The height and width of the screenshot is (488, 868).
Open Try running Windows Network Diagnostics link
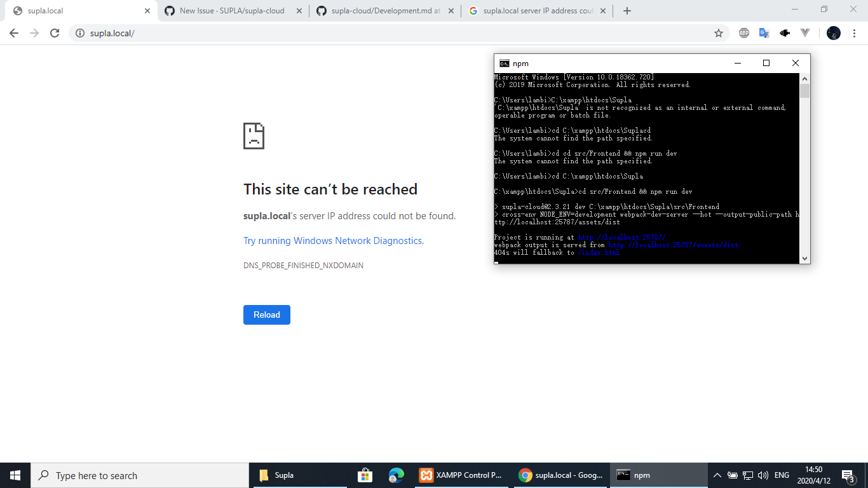click(332, 241)
